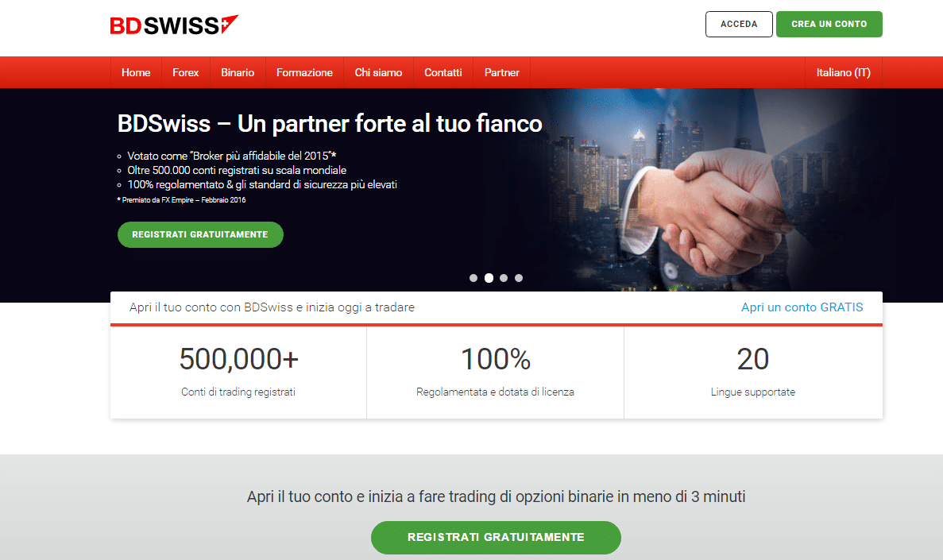Click the bottom REGISTRATI GRATUITAMENTE button
The width and height of the screenshot is (943, 560).
[x=497, y=537]
